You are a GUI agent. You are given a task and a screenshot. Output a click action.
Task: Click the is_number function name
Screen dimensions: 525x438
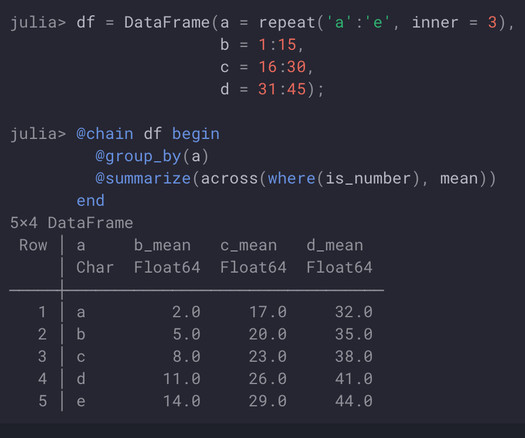(x=368, y=178)
